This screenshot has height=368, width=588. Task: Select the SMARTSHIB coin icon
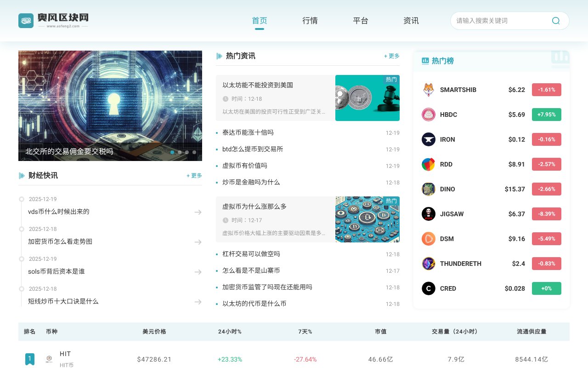[428, 90]
